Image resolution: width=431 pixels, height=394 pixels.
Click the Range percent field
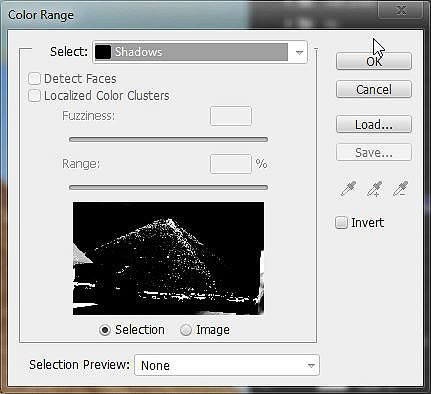click(x=231, y=164)
